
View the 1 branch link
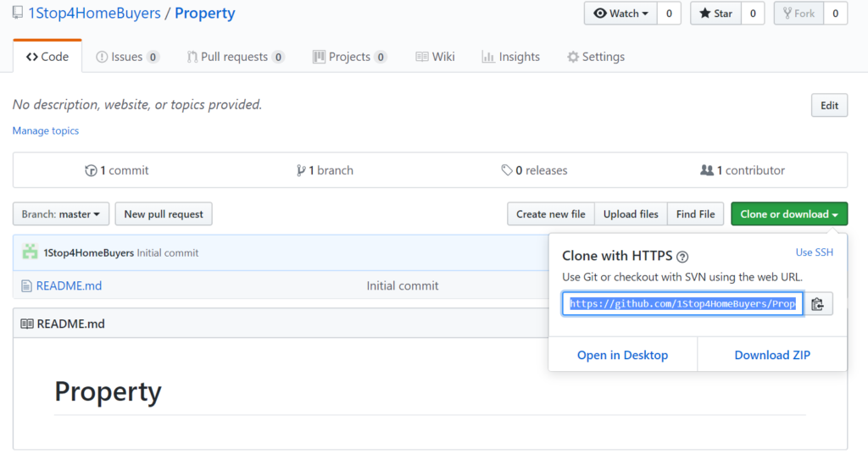click(x=325, y=170)
